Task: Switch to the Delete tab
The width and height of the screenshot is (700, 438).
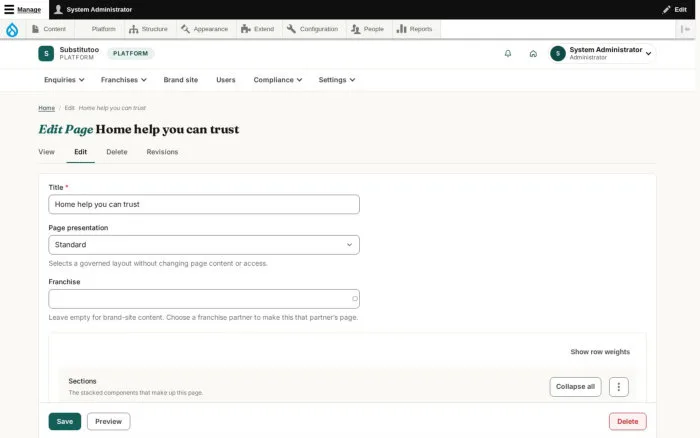Action: pyautogui.click(x=117, y=152)
